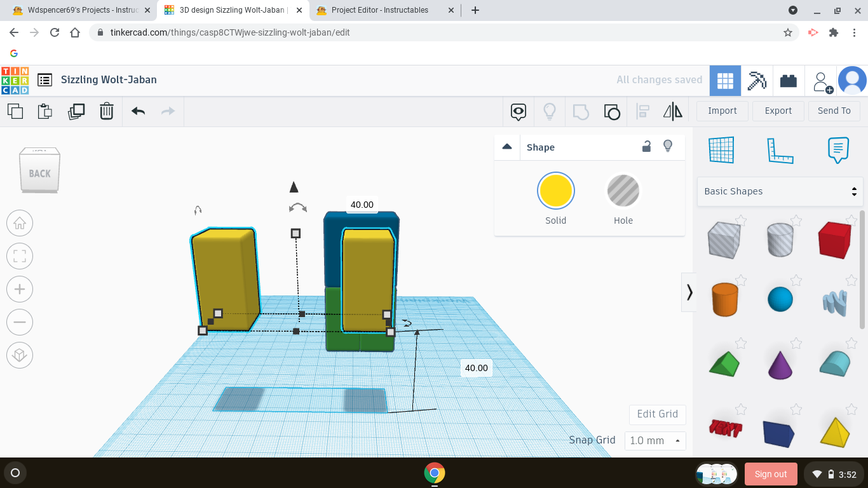Image resolution: width=868 pixels, height=488 pixels.
Task: Lock the selected shape in the Shape panel
Action: pyautogui.click(x=646, y=147)
